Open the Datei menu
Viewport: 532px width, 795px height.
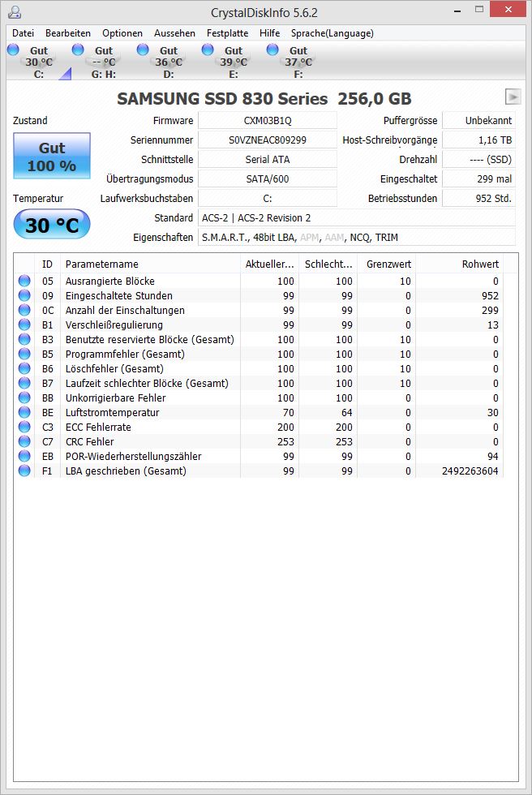point(23,33)
